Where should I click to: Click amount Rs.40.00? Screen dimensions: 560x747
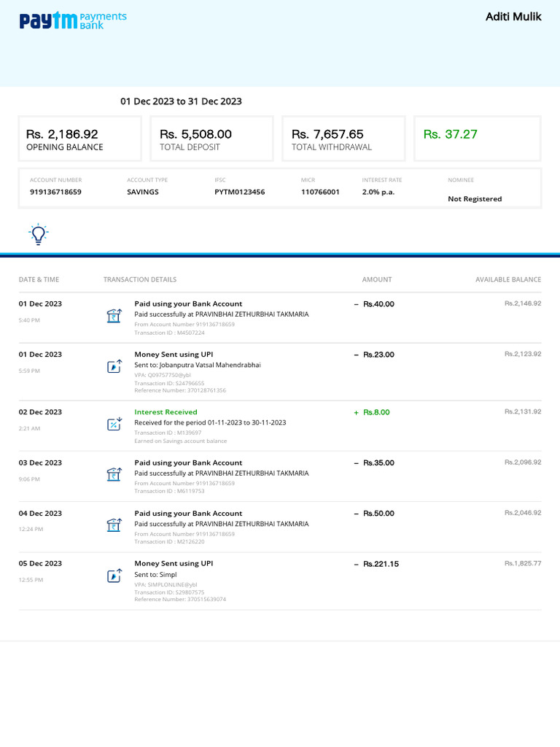coord(378,304)
